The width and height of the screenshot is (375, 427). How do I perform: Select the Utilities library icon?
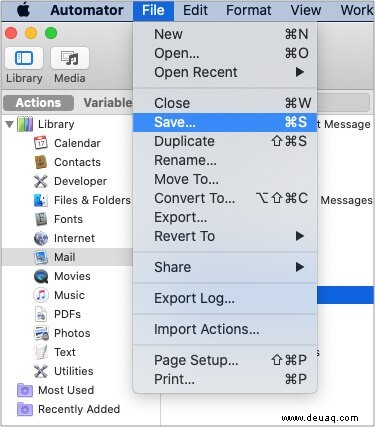coord(41,371)
